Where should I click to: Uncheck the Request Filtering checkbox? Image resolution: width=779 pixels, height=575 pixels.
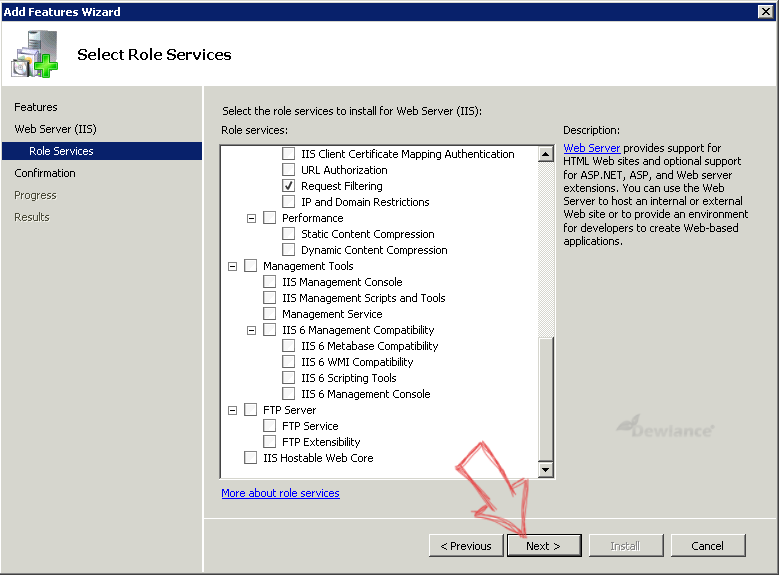click(288, 185)
